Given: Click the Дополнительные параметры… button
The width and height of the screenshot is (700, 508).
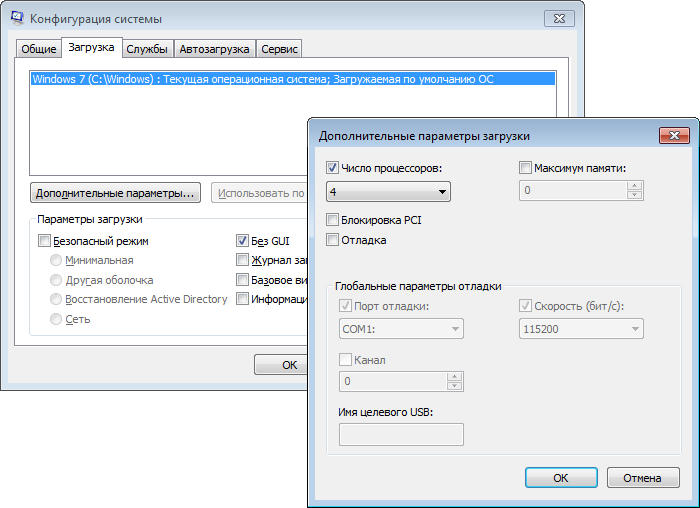Looking at the screenshot, I should (115, 193).
